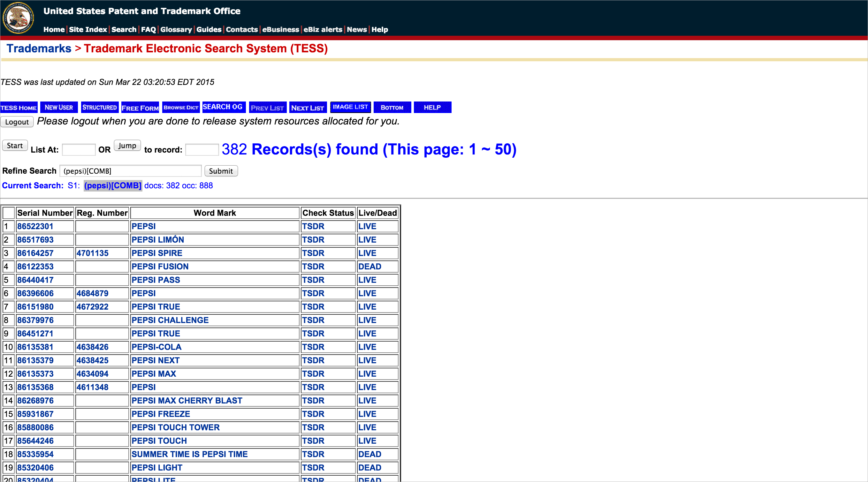Focus the to record input field
Viewport: 868px width, 482px height.
pos(202,150)
